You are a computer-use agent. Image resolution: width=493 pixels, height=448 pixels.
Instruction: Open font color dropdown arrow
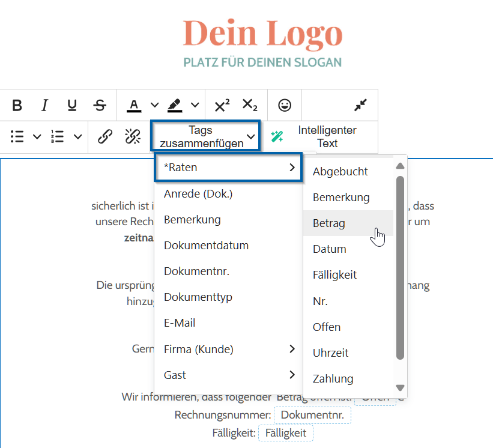[154, 106]
